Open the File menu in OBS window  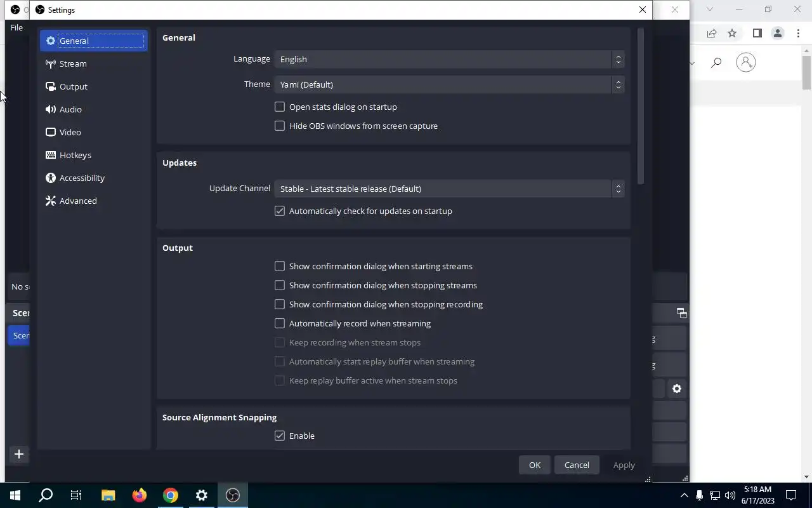point(16,27)
